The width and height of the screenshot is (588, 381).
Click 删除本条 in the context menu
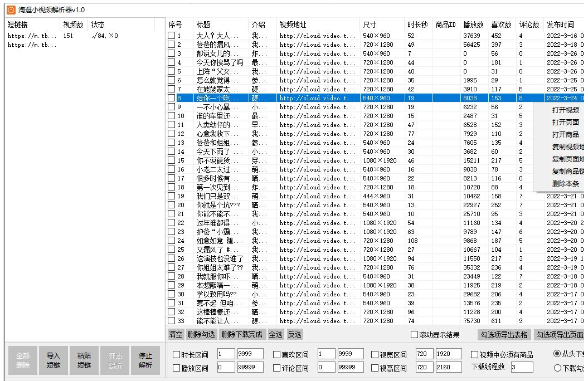[x=565, y=184]
